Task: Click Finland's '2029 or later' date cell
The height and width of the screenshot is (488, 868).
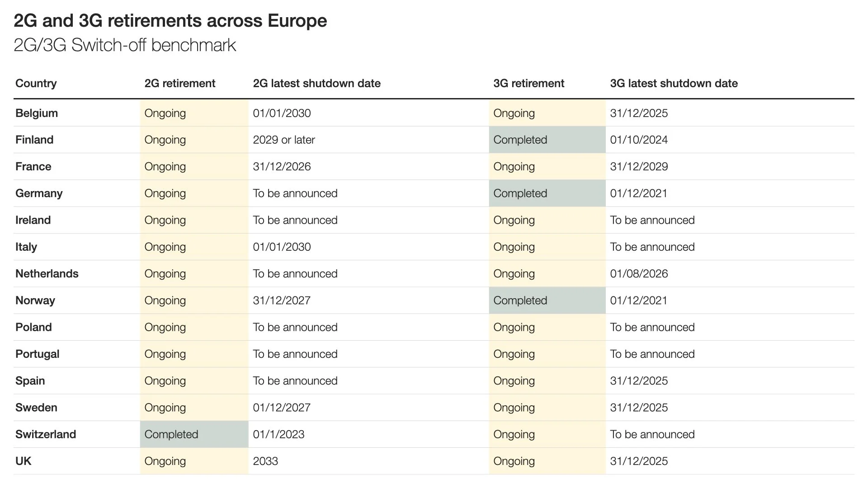Action: tap(284, 140)
